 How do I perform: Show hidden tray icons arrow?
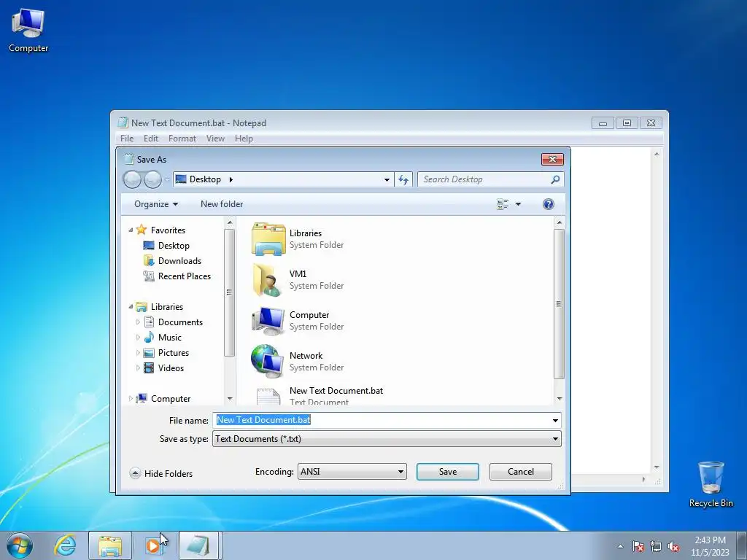tap(620, 547)
